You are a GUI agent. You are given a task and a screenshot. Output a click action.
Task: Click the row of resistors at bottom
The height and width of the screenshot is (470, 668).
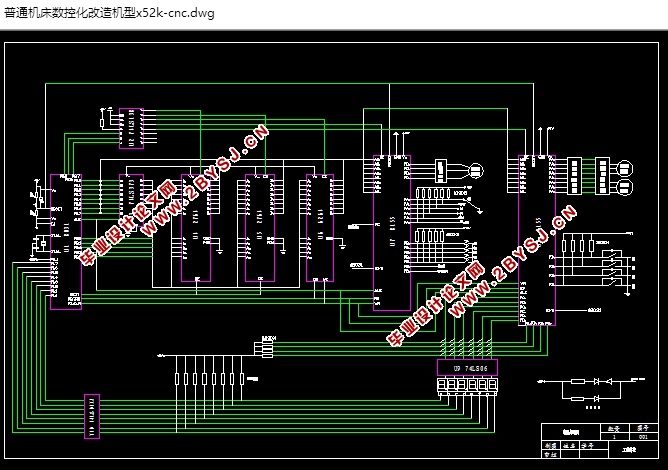coord(210,378)
